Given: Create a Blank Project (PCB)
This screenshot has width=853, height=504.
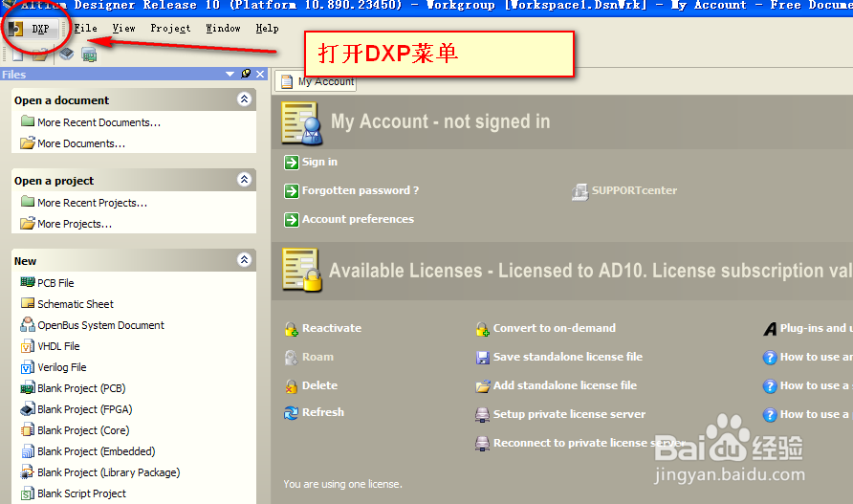Looking at the screenshot, I should tap(81, 388).
